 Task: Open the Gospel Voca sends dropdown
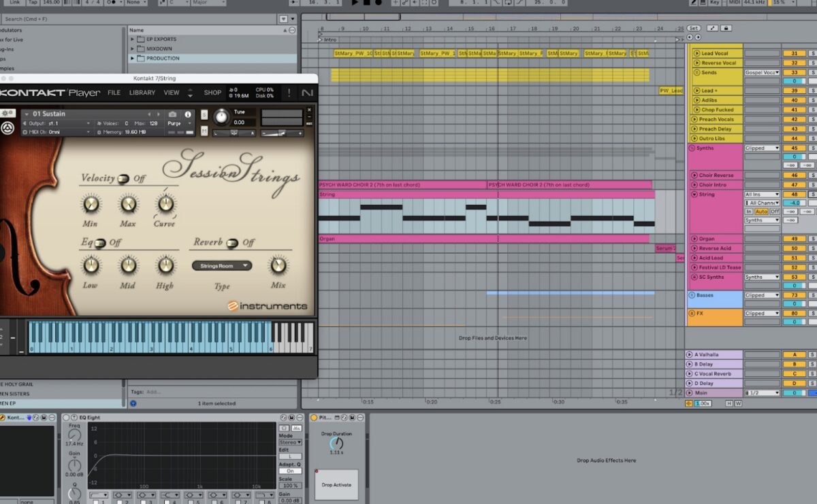(762, 72)
